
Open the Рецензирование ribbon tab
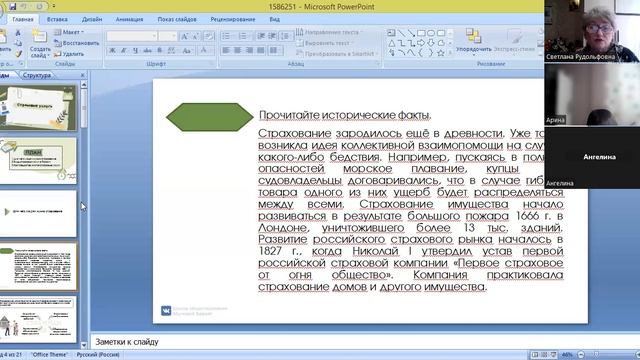click(233, 19)
